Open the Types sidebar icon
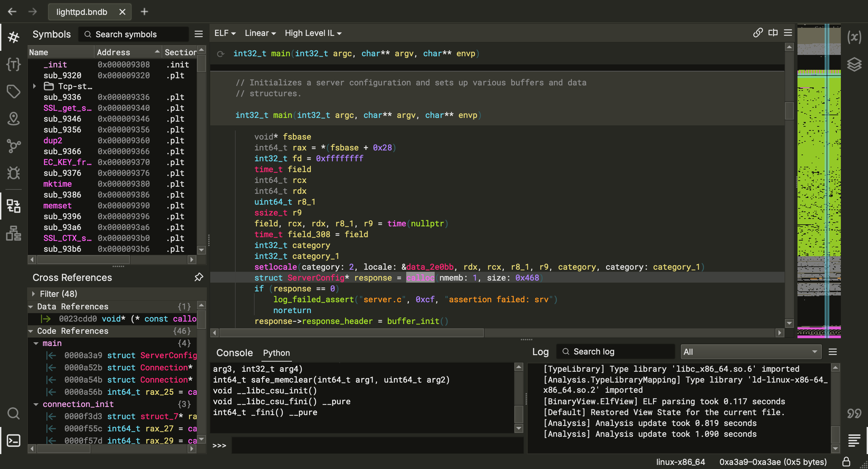Screen dimensions: 868x469 pos(14,64)
